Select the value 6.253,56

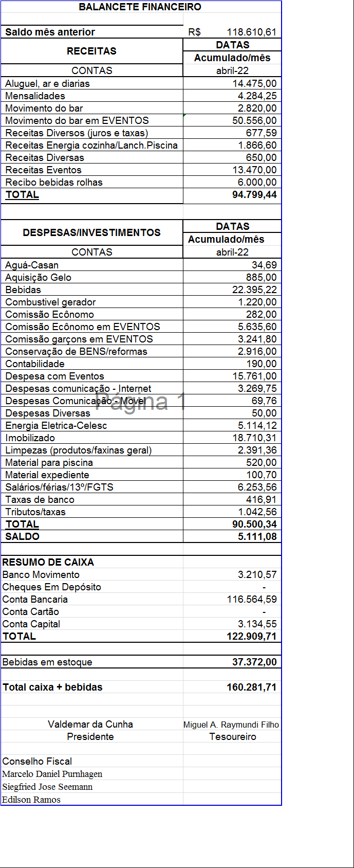tap(257, 487)
